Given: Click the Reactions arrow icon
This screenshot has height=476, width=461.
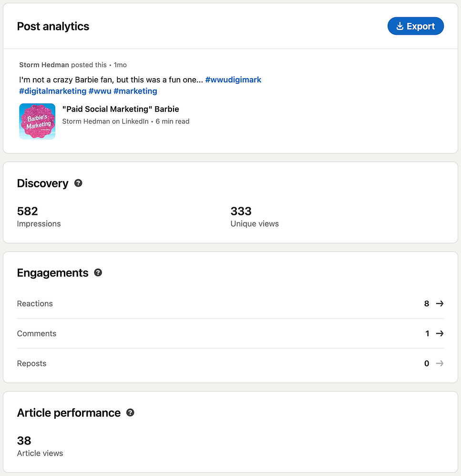Looking at the screenshot, I should coord(440,304).
